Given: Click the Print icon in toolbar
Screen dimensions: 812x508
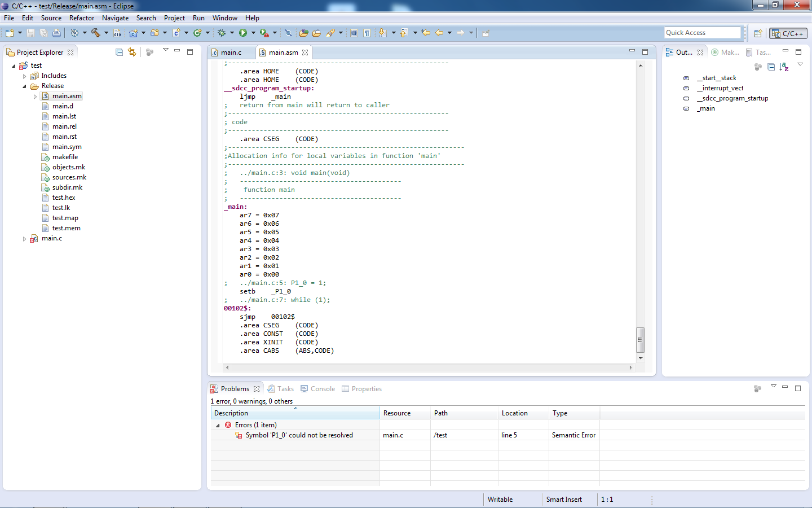Looking at the screenshot, I should click(56, 33).
